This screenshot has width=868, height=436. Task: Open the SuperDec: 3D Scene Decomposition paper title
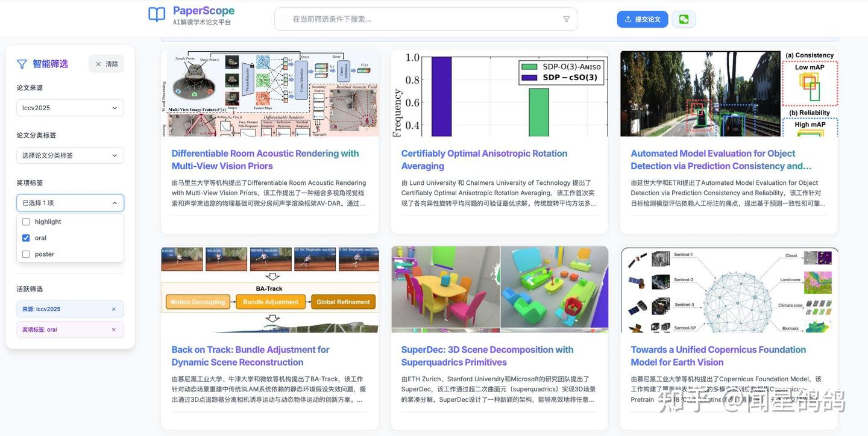coord(487,355)
